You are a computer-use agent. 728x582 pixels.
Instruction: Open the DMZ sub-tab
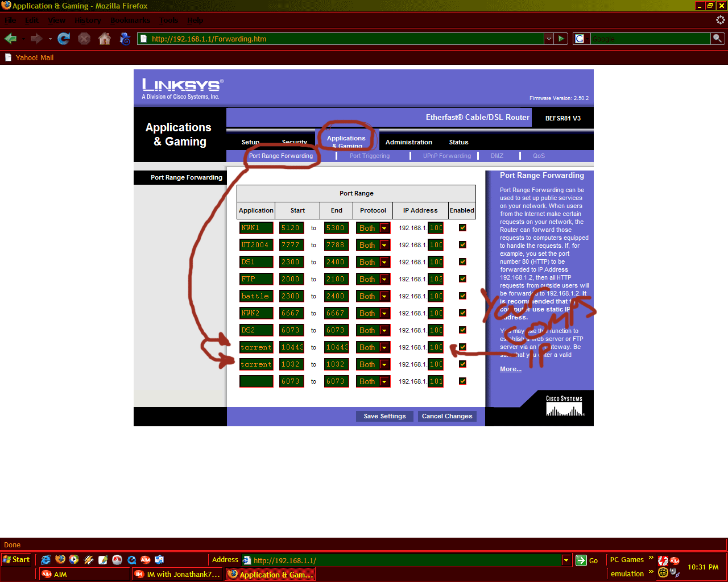[497, 156]
